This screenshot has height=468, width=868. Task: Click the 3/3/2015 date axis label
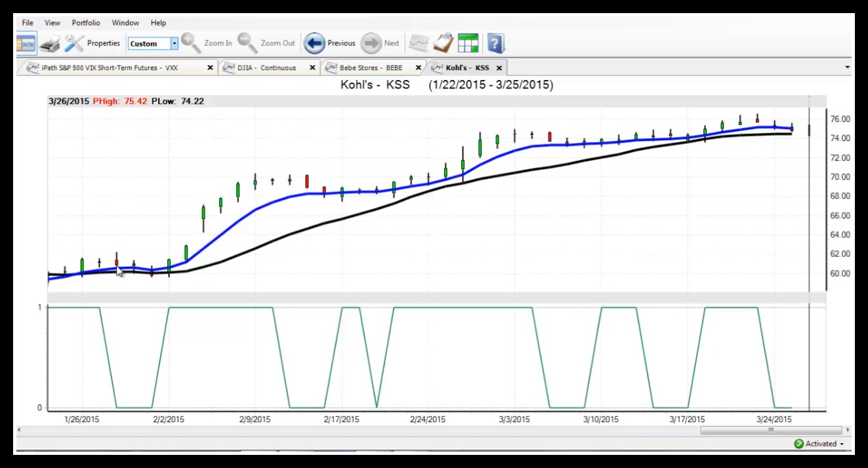[514, 419]
